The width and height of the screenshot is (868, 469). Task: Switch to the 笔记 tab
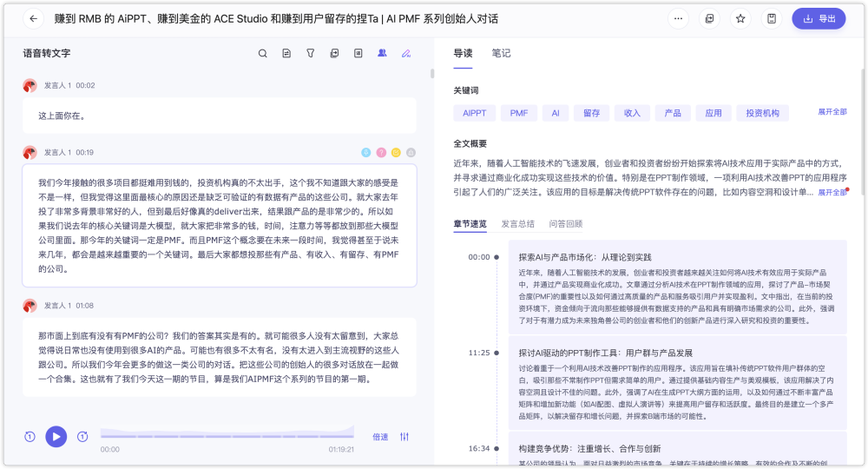(x=501, y=53)
